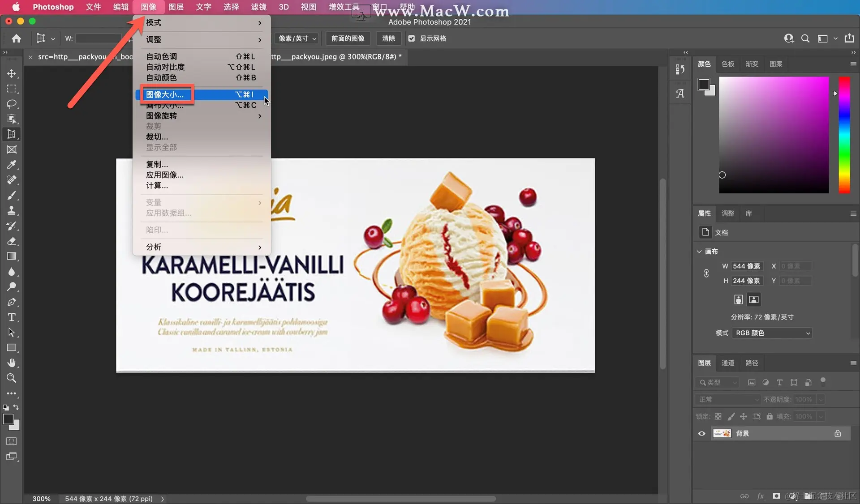Open the RGB 颜色 mode dropdown
Viewport: 860px width, 504px height.
pos(772,333)
